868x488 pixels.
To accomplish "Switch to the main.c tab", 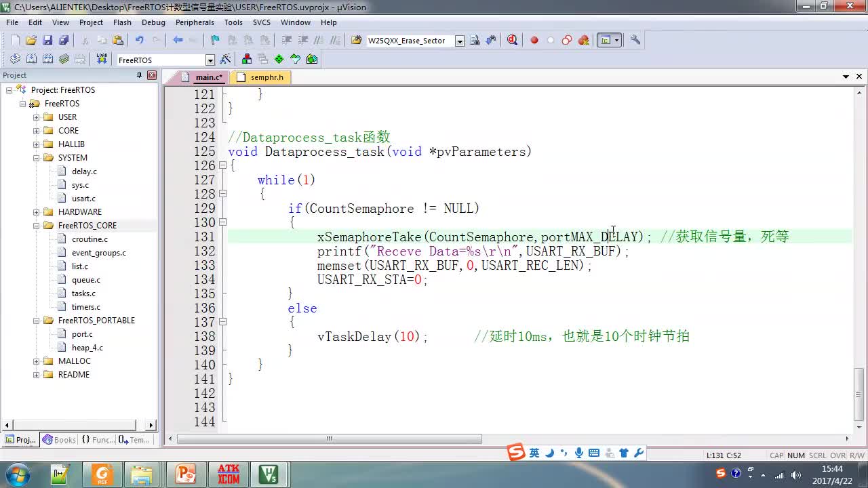I will click(203, 77).
